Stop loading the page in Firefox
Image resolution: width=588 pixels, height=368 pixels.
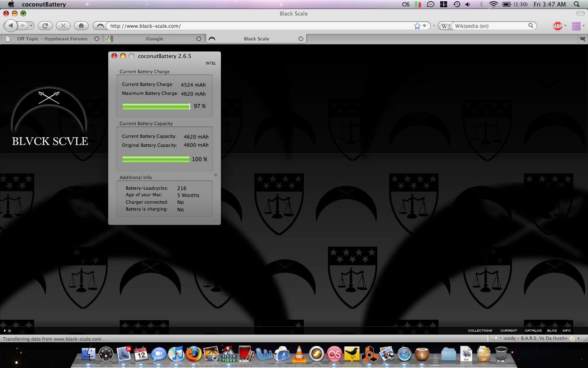(x=63, y=26)
